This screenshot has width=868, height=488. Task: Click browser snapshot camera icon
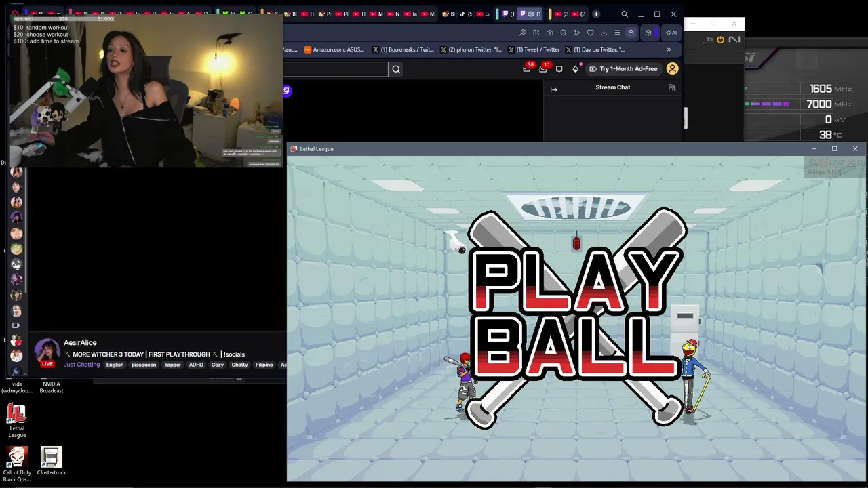coord(550,33)
